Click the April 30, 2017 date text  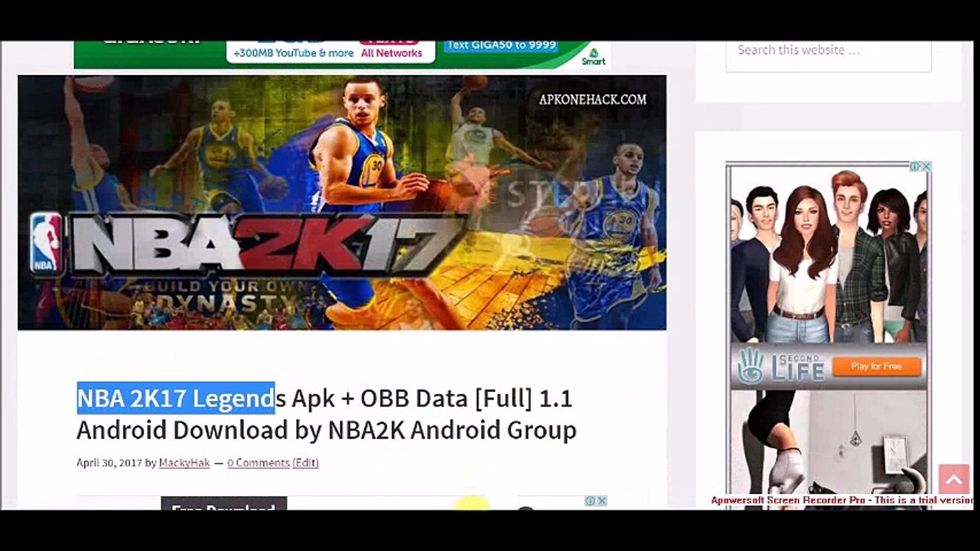109,463
